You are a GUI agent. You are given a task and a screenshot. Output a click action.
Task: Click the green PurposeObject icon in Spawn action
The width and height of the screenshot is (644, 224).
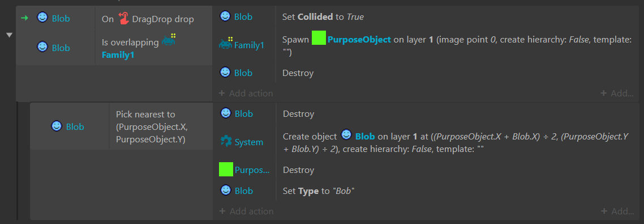point(319,39)
